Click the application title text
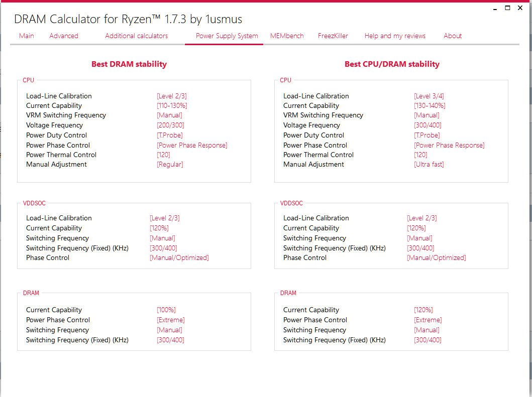The image size is (532, 397). tap(128, 20)
